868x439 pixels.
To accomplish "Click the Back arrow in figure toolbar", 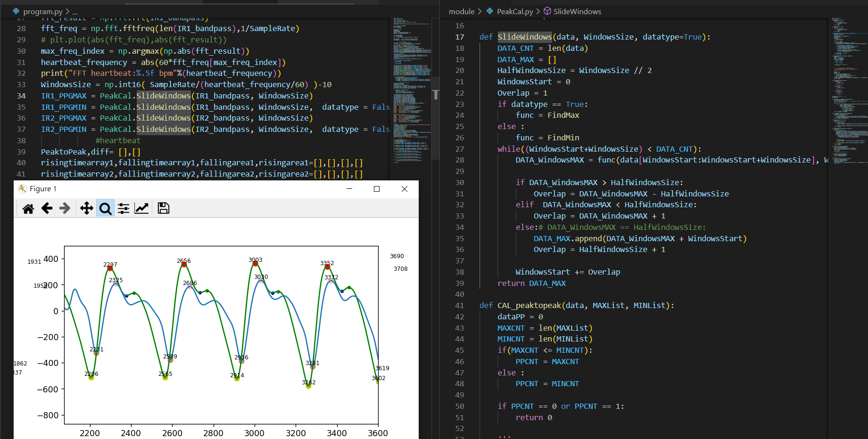I will [47, 208].
